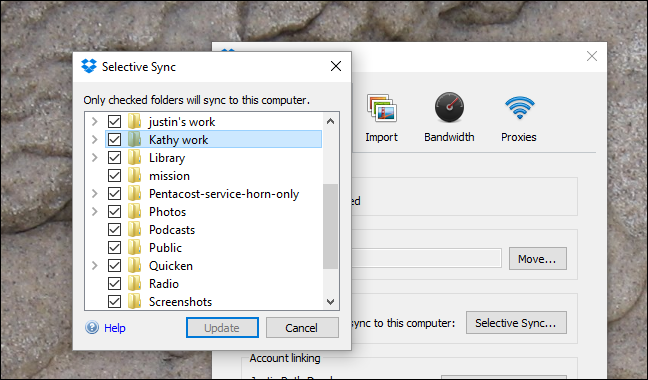
Task: Expand the Kathy work folder
Action: [x=95, y=140]
